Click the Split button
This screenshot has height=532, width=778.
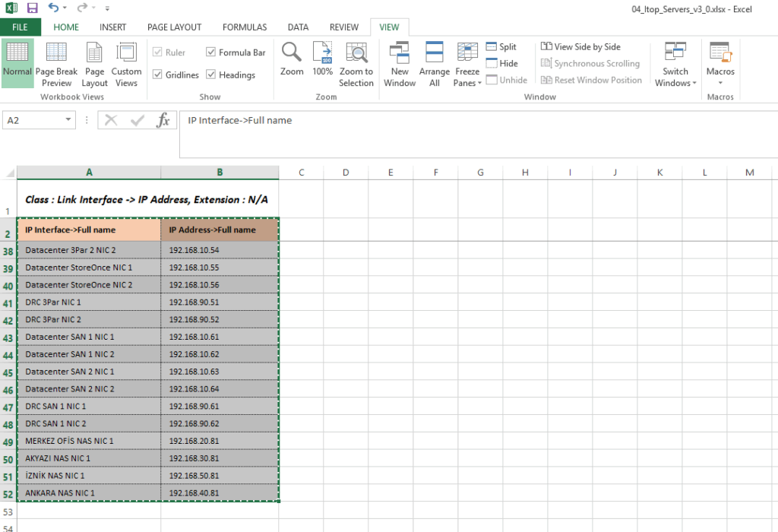[501, 47]
